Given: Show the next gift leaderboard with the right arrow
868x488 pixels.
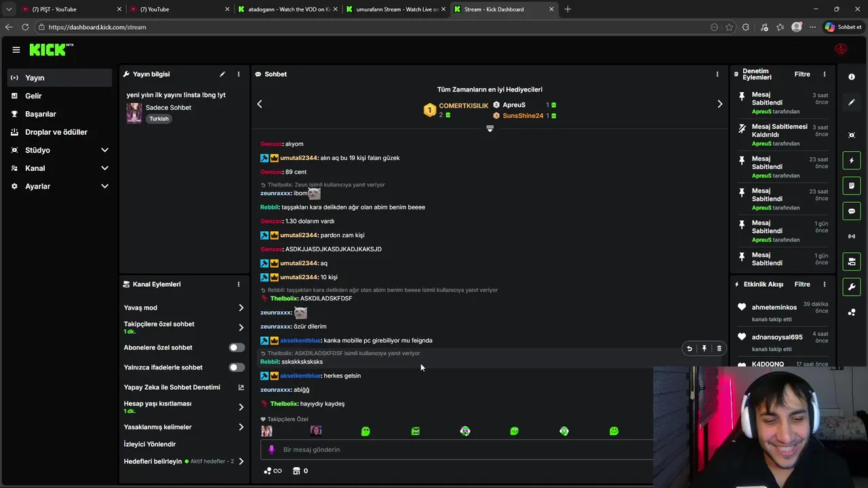Looking at the screenshot, I should 719,104.
